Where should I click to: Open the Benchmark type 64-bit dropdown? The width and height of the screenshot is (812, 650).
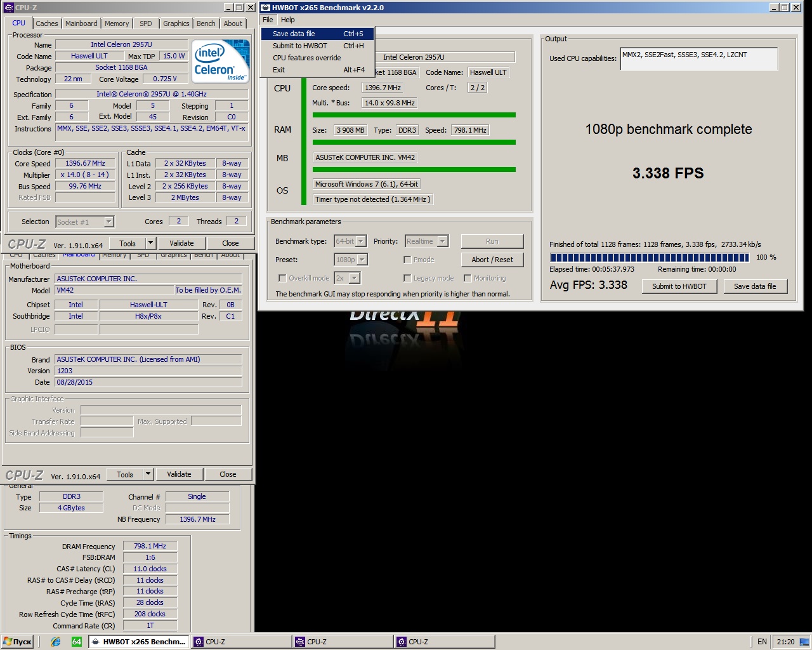[x=361, y=241]
